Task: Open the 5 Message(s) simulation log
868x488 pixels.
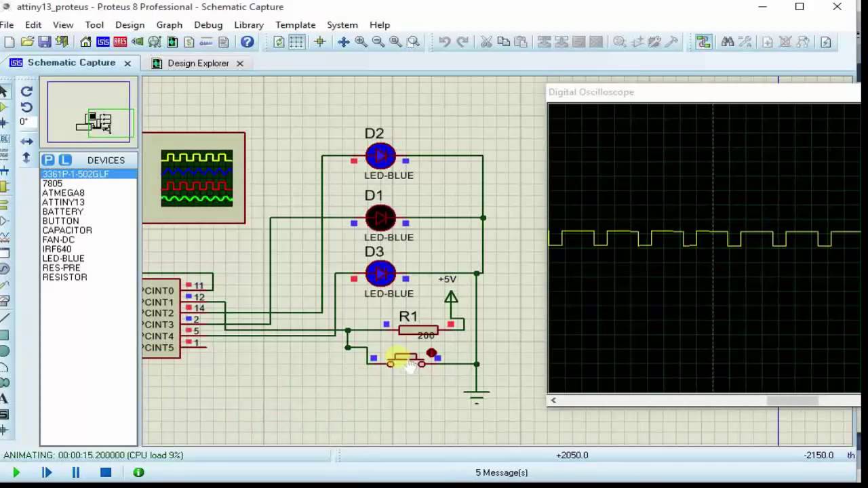Action: coord(501,472)
